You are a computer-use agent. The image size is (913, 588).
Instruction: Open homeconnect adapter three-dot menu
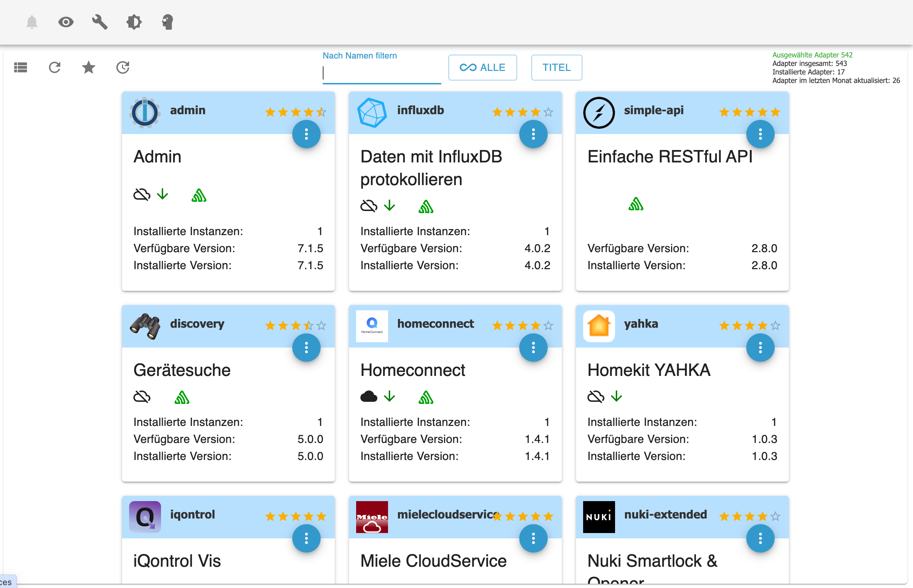(533, 348)
